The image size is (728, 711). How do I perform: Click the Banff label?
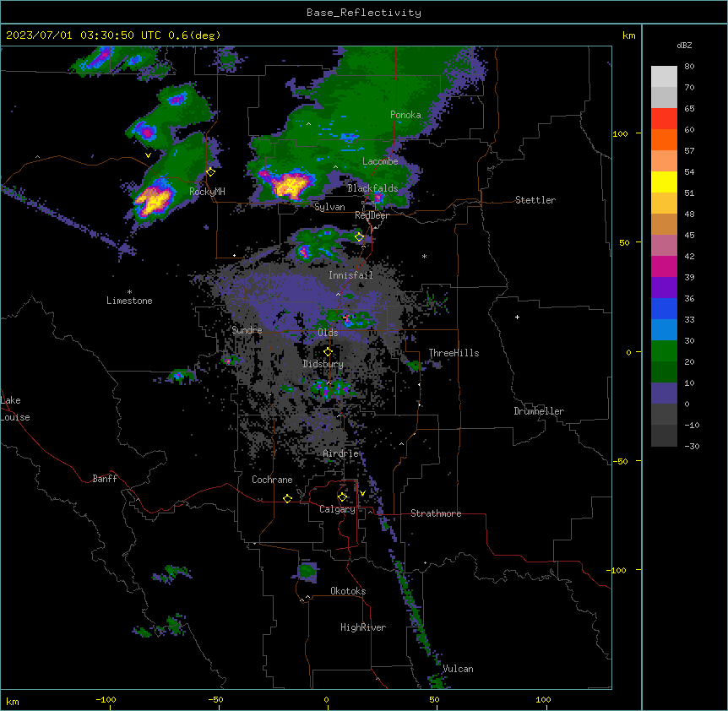[x=105, y=479]
